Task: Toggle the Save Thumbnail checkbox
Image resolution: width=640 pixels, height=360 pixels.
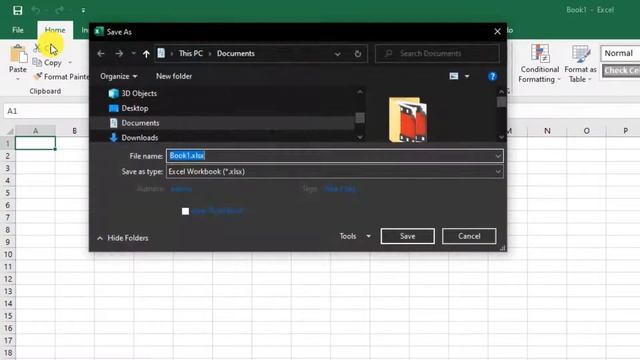Action: click(x=185, y=211)
